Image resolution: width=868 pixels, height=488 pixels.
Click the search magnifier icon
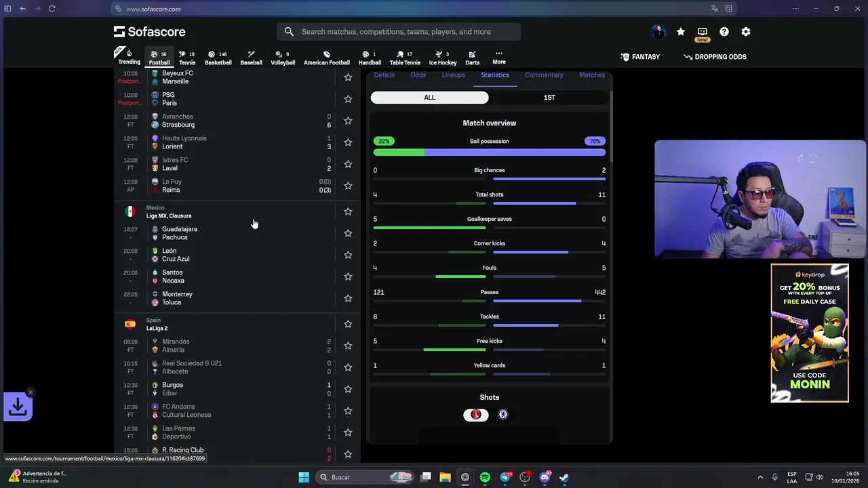[x=289, y=32]
